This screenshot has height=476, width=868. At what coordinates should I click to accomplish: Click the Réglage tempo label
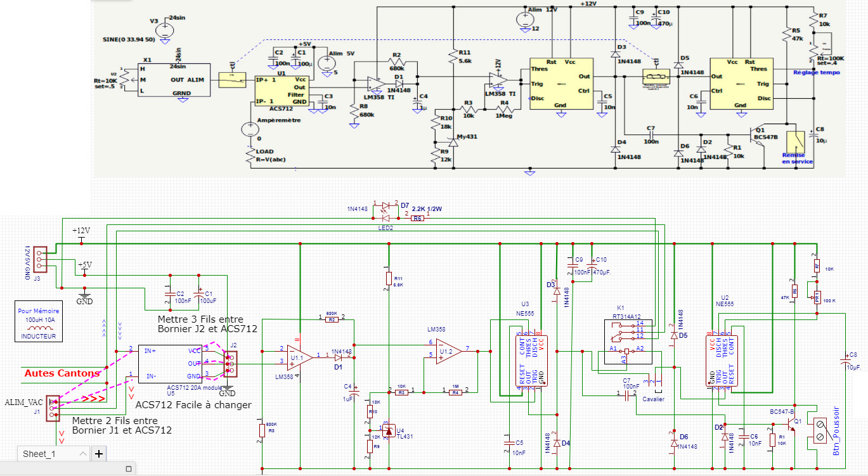817,72
